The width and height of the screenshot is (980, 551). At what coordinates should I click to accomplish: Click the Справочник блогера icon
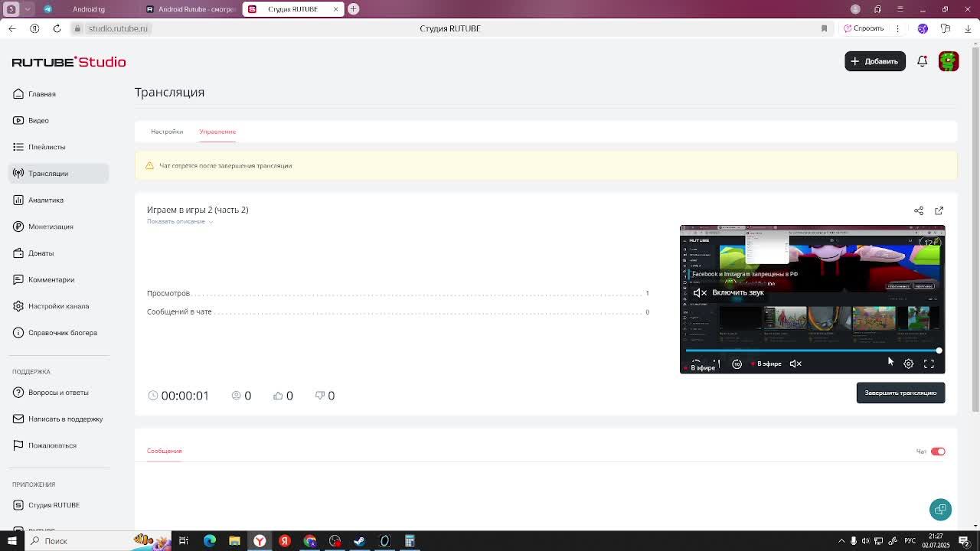coord(18,333)
